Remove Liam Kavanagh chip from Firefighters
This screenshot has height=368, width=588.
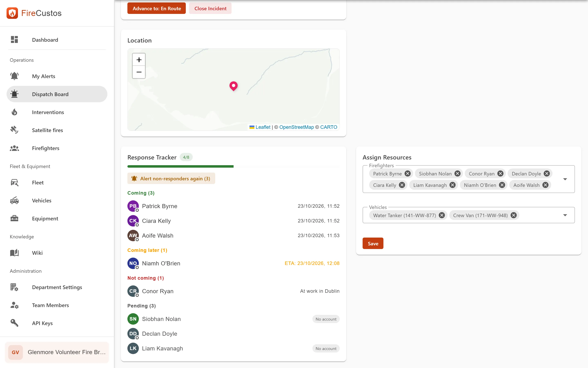[x=452, y=185]
